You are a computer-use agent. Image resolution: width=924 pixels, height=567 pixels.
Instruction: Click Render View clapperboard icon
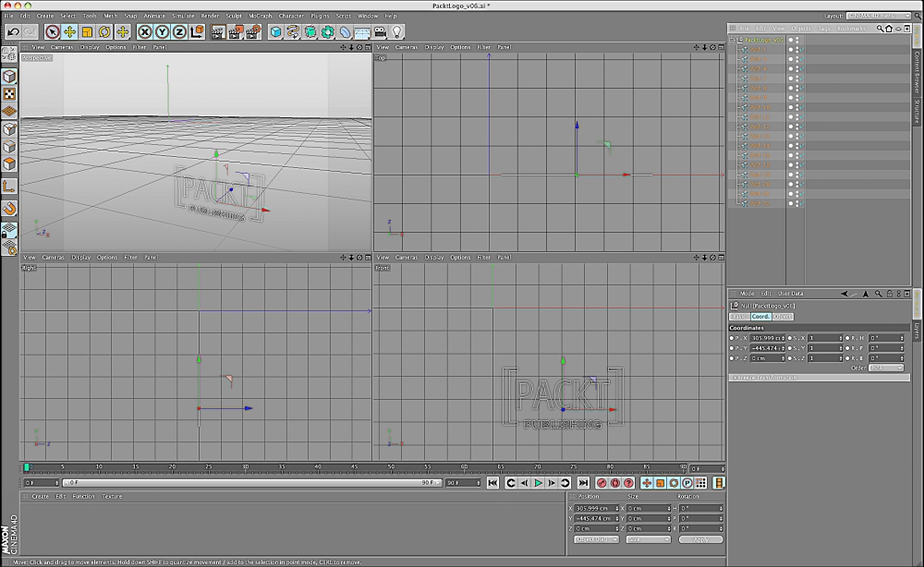(x=218, y=31)
